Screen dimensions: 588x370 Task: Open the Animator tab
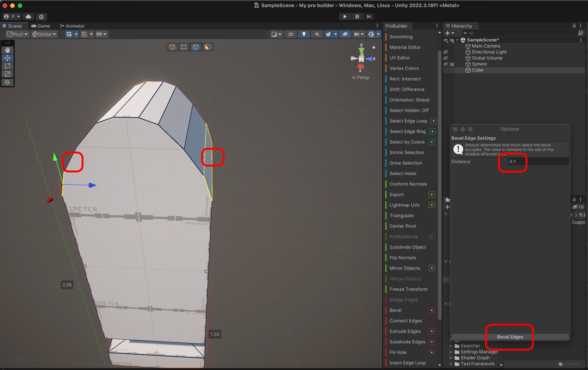pyautogui.click(x=72, y=26)
